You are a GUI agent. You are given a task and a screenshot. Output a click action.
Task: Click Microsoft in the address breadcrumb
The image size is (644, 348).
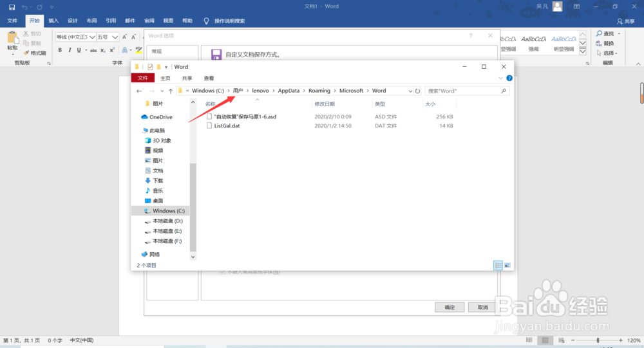(351, 91)
